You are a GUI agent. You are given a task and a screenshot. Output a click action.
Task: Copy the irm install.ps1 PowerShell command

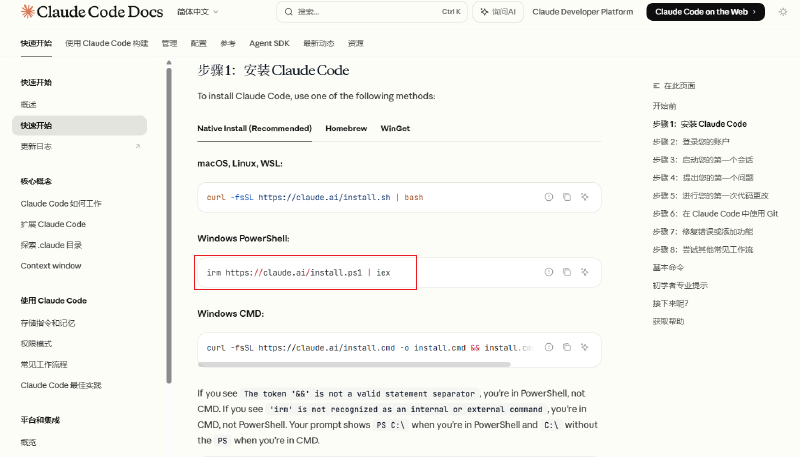pyautogui.click(x=567, y=272)
